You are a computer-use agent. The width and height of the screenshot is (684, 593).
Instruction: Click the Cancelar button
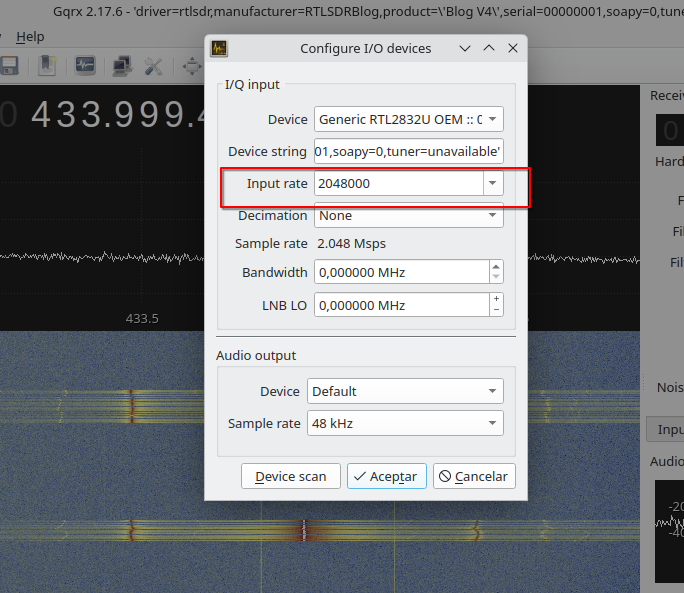point(474,476)
